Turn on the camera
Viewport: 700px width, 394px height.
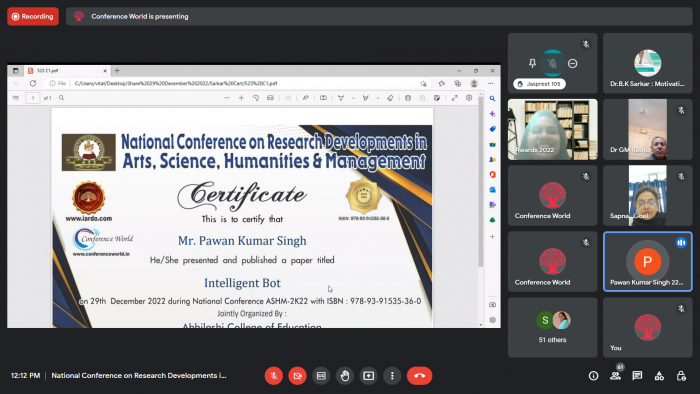[297, 376]
